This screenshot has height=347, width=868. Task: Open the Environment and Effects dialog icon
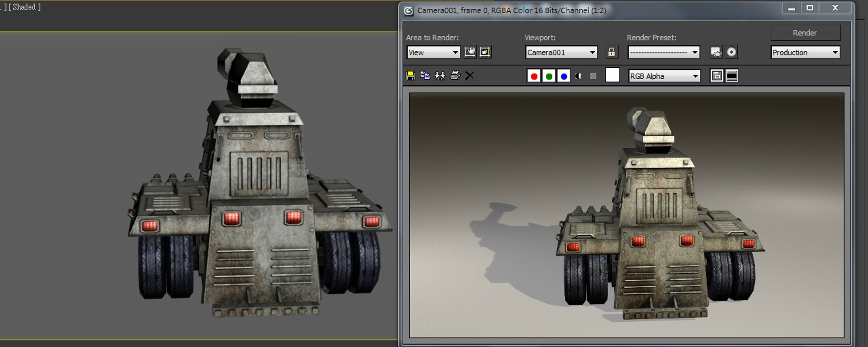coord(731,52)
